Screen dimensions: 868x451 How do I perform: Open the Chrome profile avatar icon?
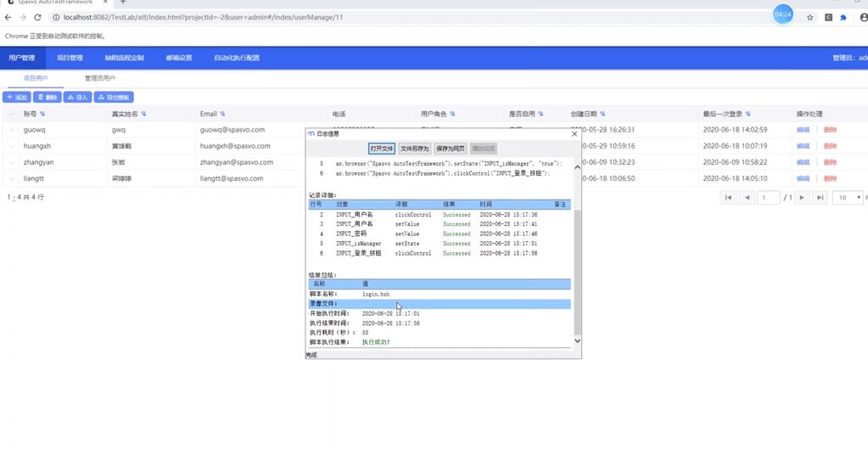(864, 17)
